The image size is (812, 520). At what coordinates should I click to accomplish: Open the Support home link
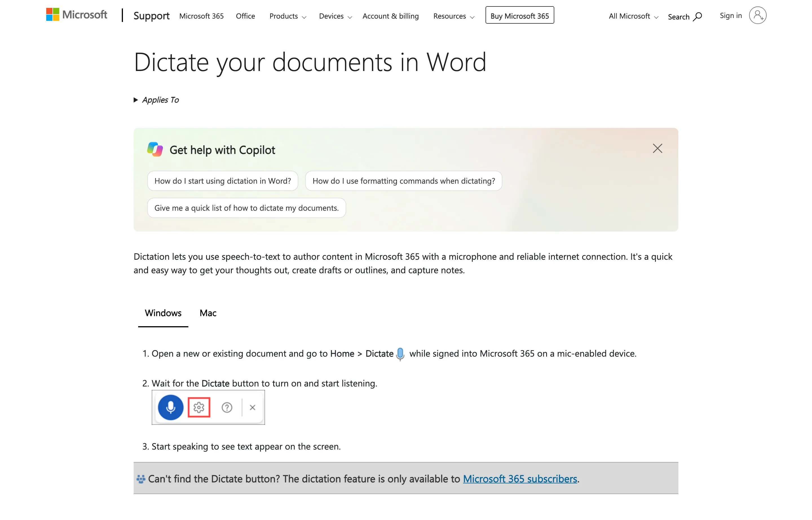(x=151, y=15)
